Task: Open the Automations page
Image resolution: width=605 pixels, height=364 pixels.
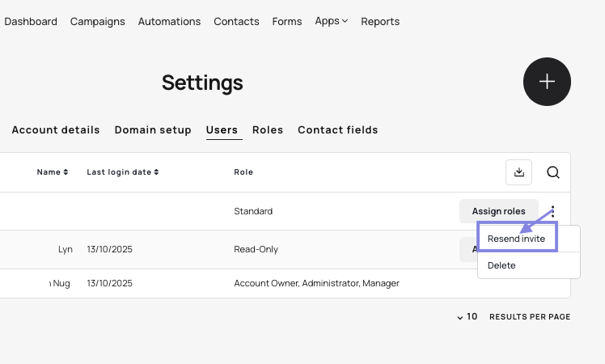Action: [169, 22]
